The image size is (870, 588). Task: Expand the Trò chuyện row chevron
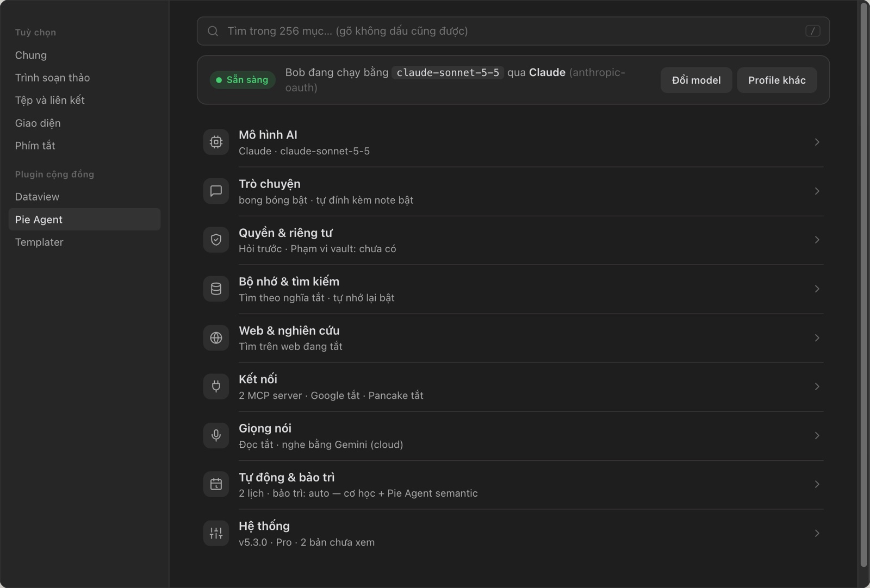pos(817,191)
